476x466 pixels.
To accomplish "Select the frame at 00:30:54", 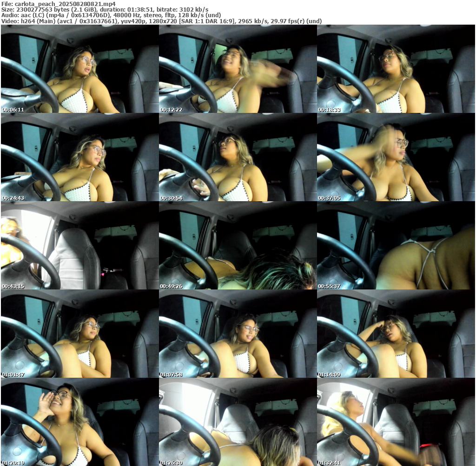I will coord(238,157).
